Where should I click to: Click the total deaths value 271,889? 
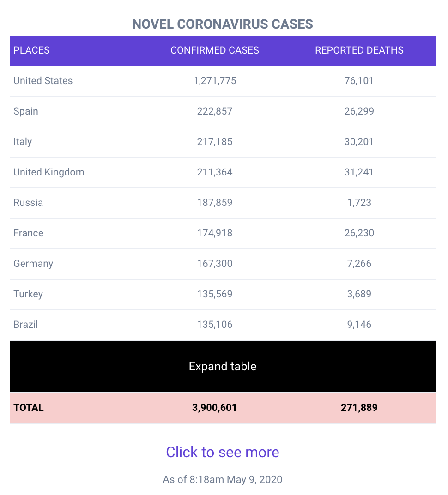359,408
